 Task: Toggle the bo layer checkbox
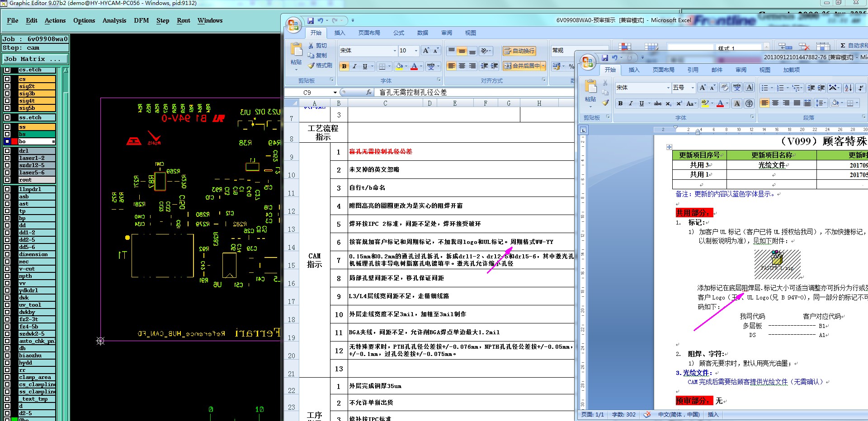(7, 141)
